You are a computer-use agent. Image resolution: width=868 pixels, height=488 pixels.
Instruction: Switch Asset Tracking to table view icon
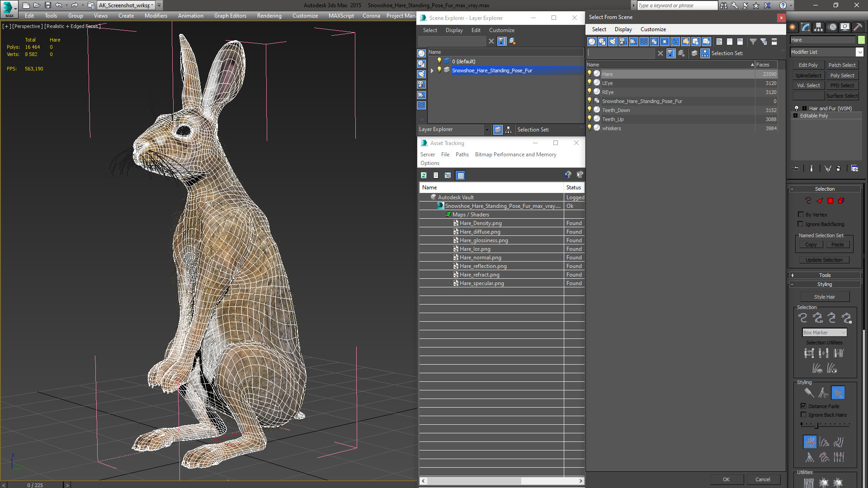[x=460, y=175]
